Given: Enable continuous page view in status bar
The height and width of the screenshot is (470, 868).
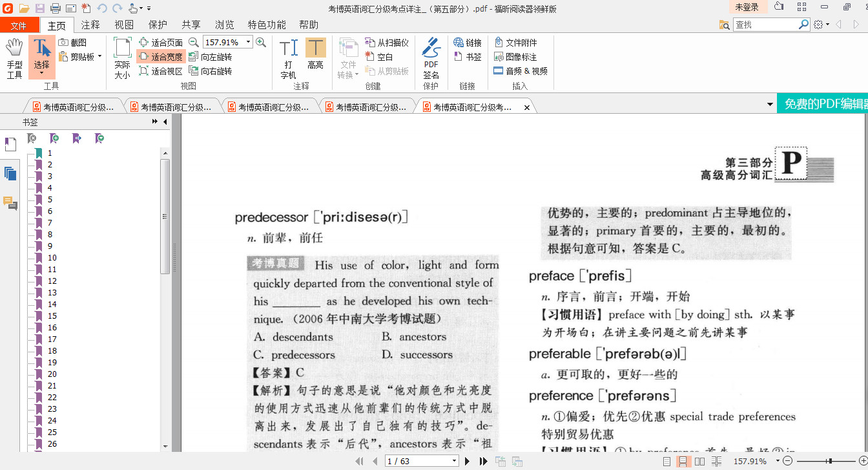Looking at the screenshot, I should point(683,462).
